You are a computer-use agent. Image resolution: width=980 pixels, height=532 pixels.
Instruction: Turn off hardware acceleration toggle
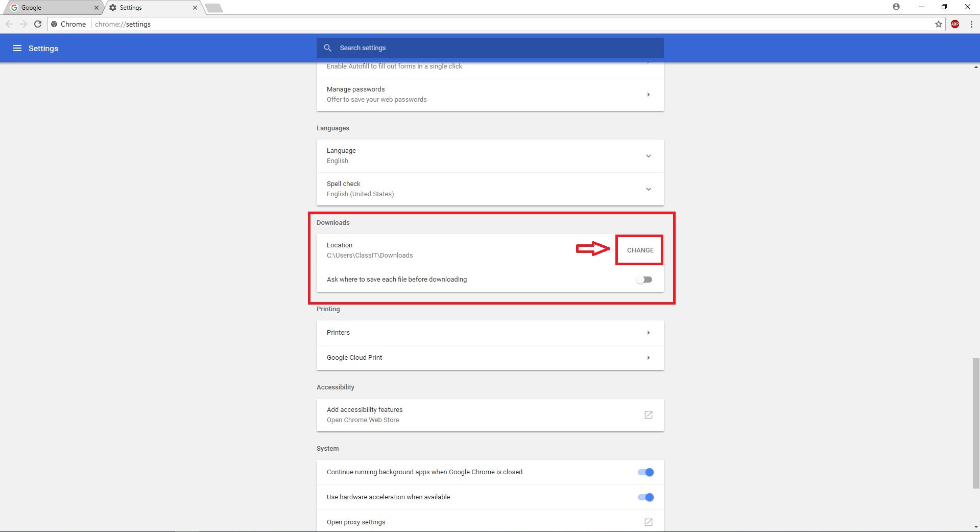click(x=646, y=497)
